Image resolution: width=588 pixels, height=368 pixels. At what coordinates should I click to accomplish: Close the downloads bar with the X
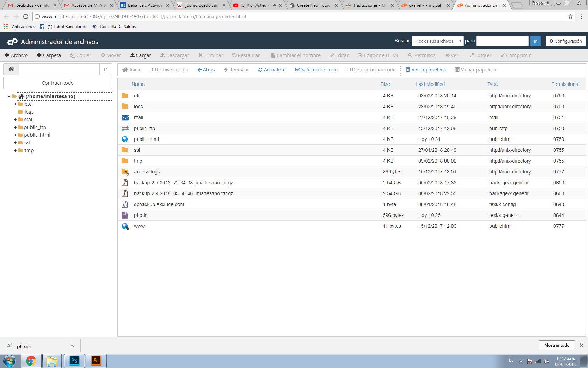pos(582,345)
